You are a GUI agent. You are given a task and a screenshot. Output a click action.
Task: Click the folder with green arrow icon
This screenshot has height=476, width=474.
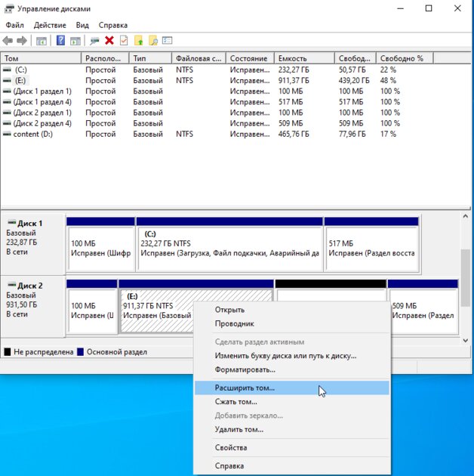(x=139, y=40)
